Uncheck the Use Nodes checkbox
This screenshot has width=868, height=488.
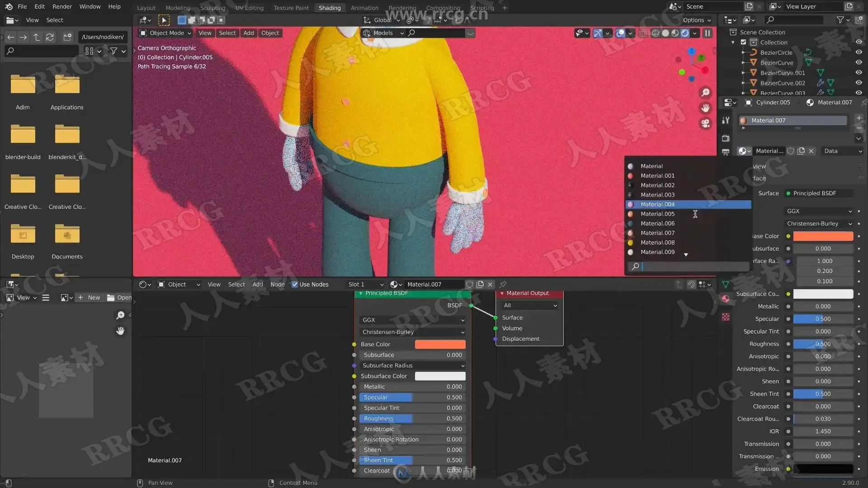click(x=295, y=284)
